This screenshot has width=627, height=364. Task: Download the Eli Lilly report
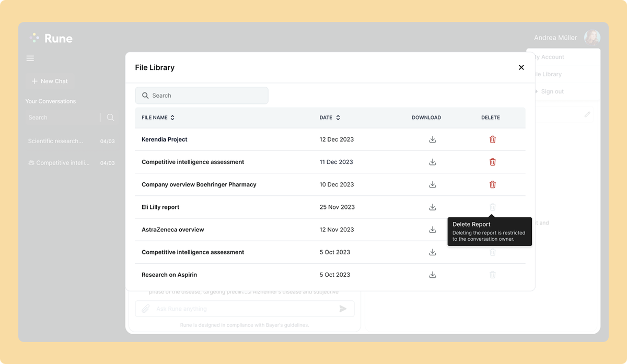coord(433,207)
